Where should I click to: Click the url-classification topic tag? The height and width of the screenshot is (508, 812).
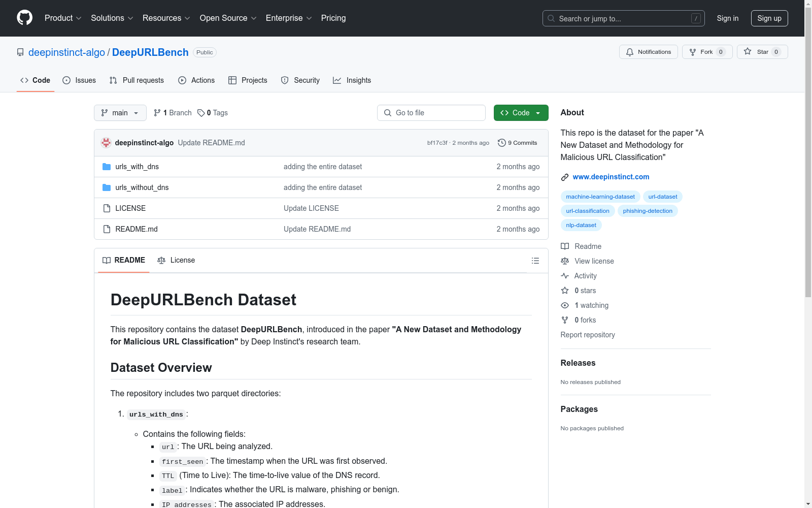588,211
